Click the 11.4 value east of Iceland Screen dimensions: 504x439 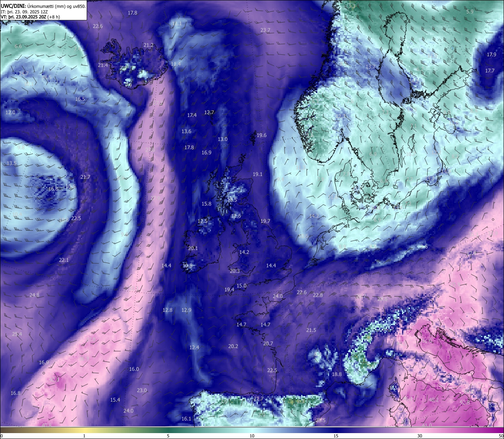point(176,64)
